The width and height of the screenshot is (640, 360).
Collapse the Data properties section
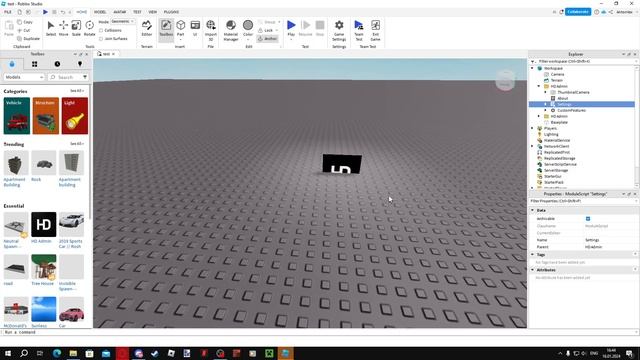(x=532, y=210)
